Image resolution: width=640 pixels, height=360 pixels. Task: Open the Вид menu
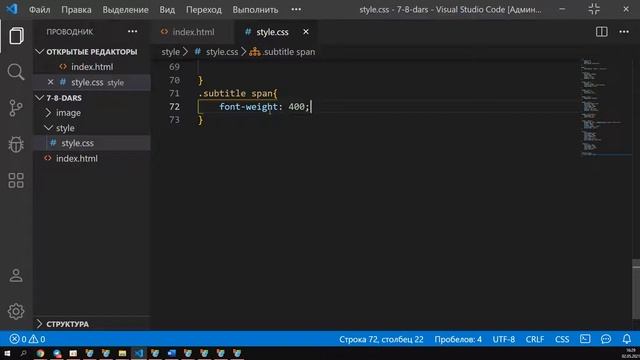pyautogui.click(x=167, y=9)
